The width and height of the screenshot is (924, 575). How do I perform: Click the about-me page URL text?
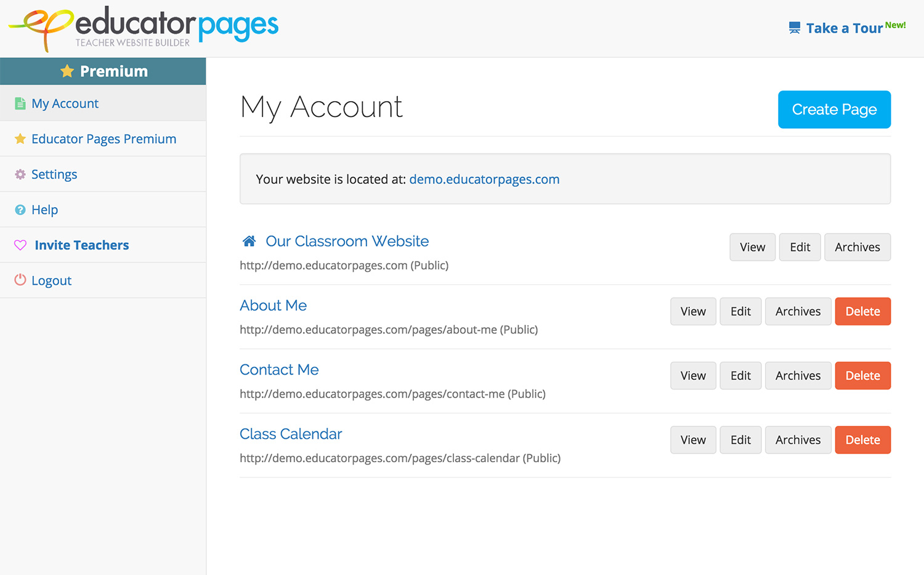click(389, 330)
